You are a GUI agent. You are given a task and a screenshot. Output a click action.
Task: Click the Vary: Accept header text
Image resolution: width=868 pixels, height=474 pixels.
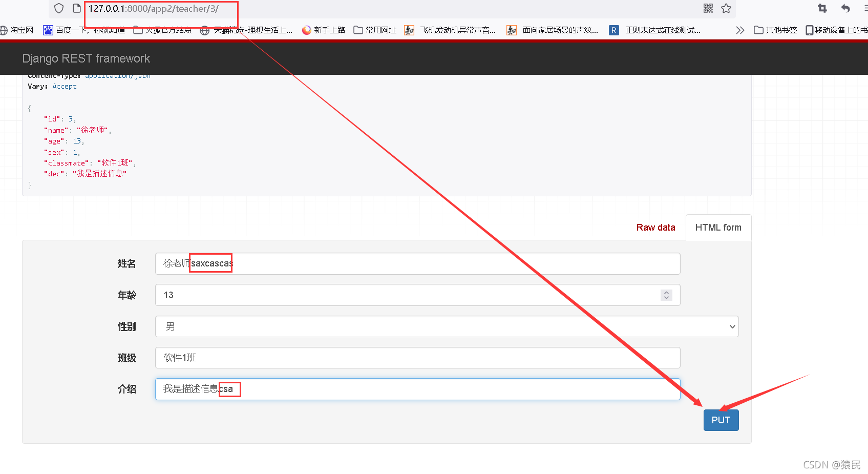point(52,87)
